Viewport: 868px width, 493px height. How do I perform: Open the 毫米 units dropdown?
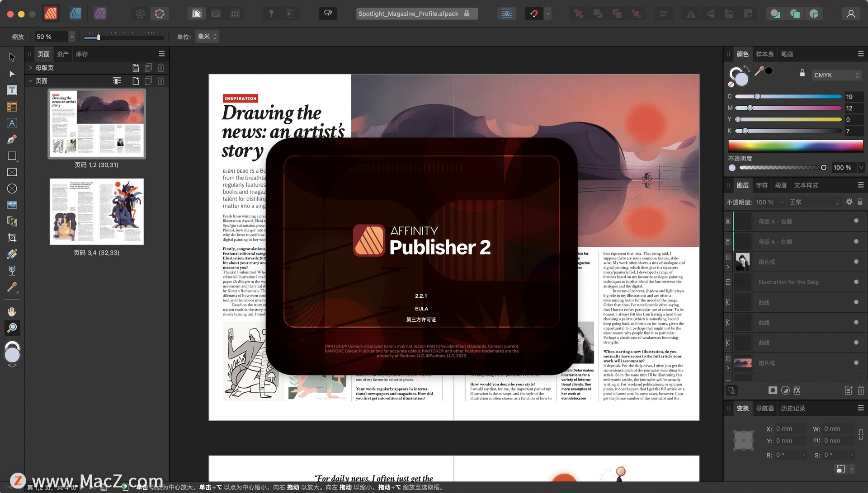pyautogui.click(x=207, y=37)
